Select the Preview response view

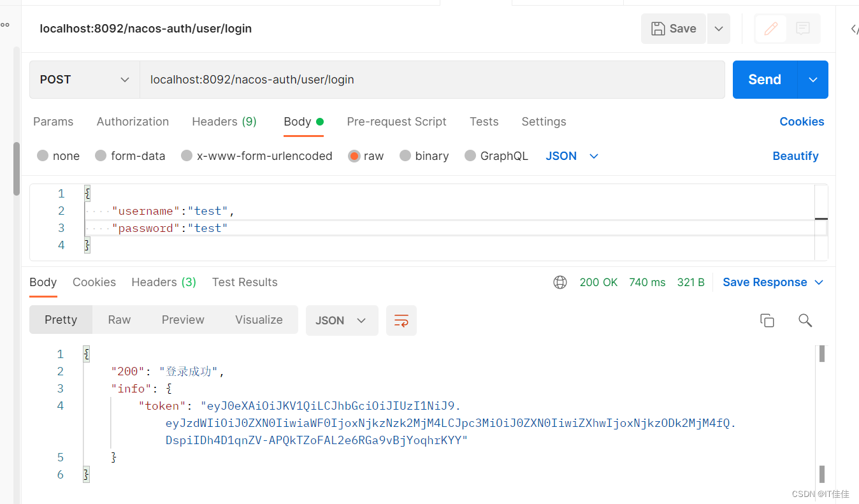[183, 320]
